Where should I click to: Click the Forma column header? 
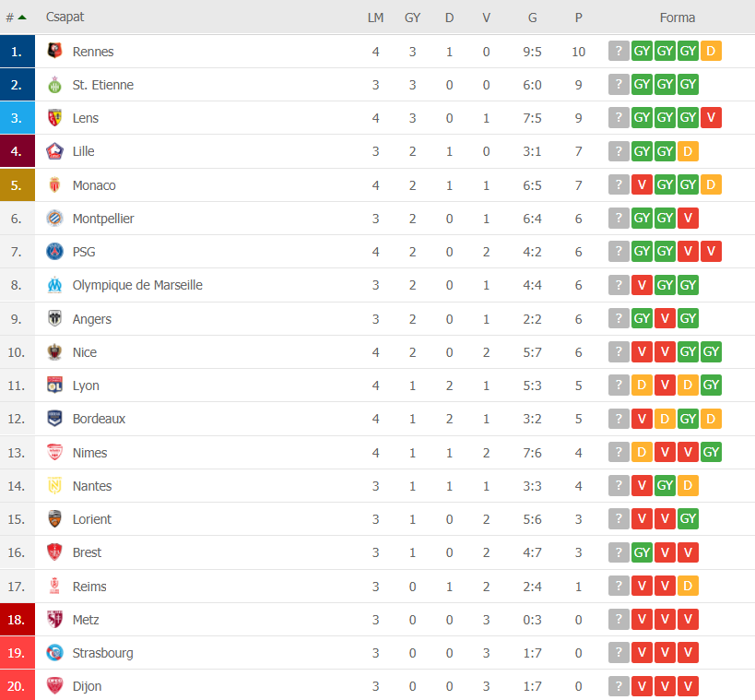(x=677, y=18)
